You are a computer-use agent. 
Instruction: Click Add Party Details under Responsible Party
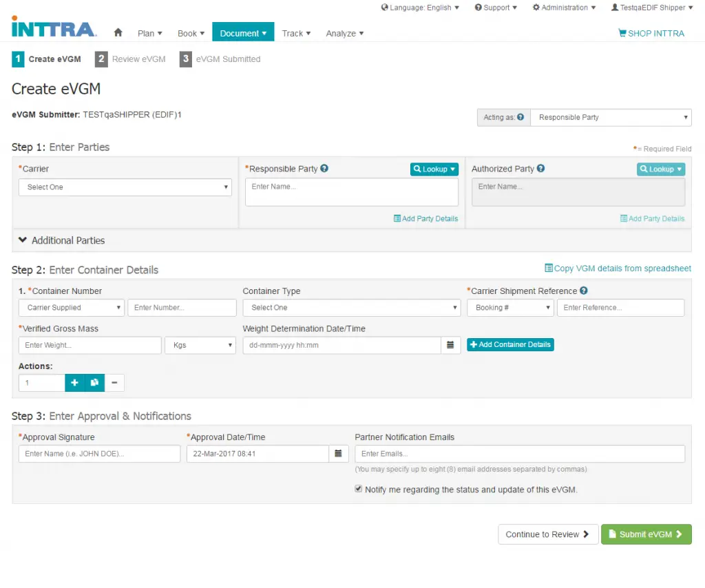click(425, 218)
